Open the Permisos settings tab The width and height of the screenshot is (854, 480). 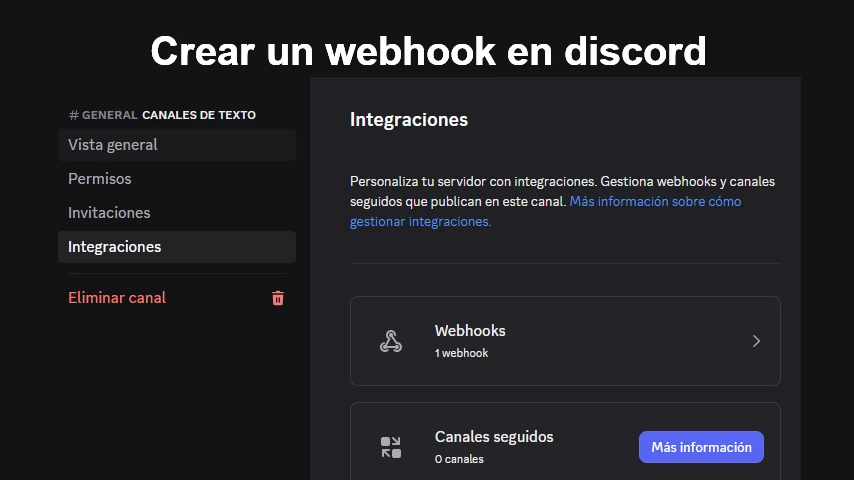pos(177,179)
